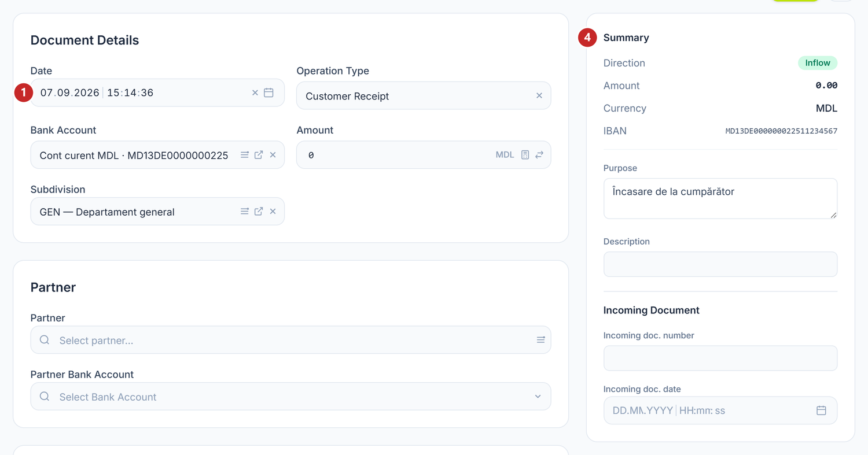
Task: Click the MDL label in Amount field
Action: [505, 155]
